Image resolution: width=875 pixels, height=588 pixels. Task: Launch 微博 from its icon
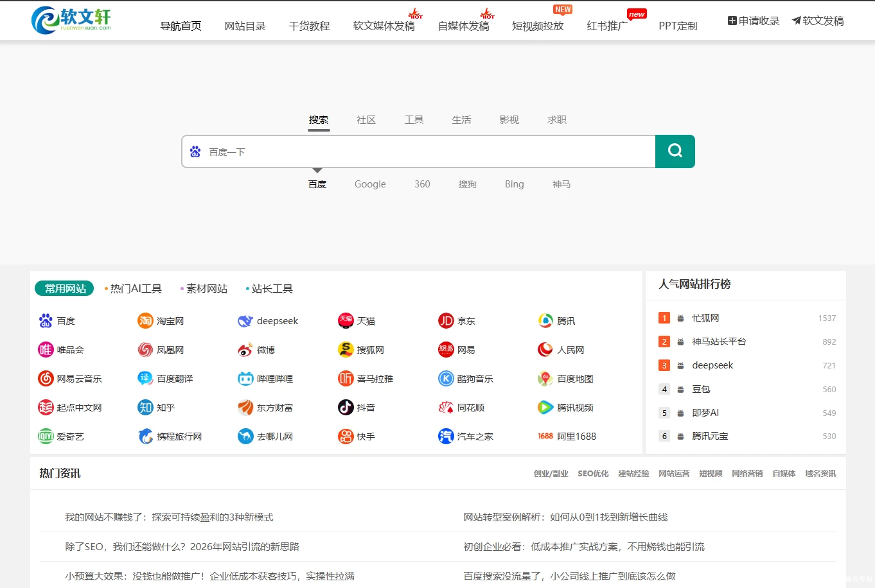pyautogui.click(x=245, y=349)
